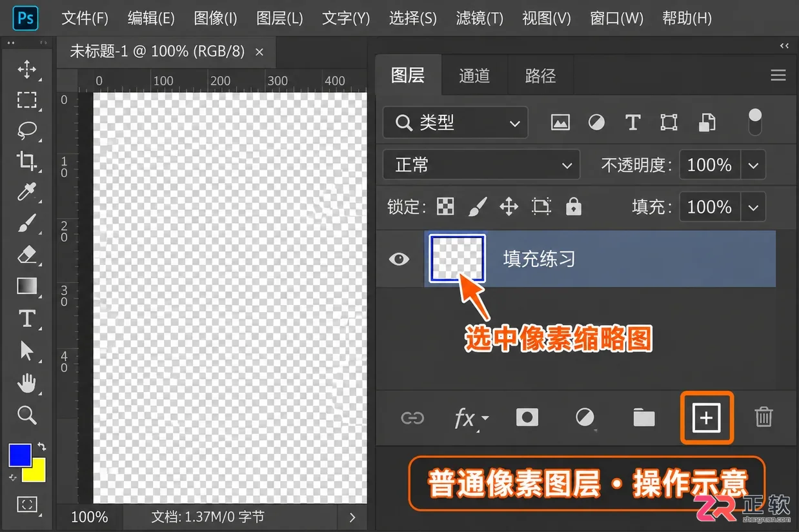
Task: Open the fx layer style menu
Action: tap(471, 419)
